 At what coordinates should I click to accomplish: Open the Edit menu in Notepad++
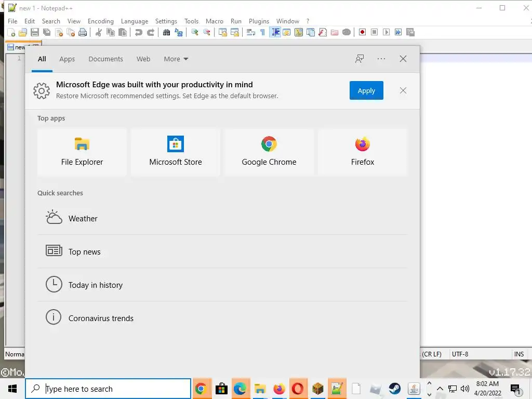[30, 21]
